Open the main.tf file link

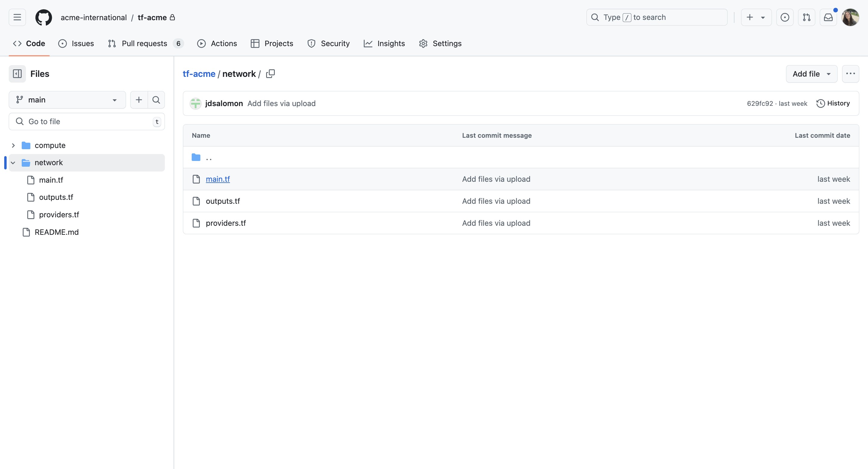tap(218, 179)
